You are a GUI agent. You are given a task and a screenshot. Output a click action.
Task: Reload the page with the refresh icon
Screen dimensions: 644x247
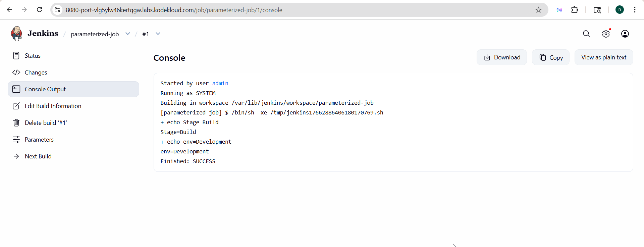40,10
